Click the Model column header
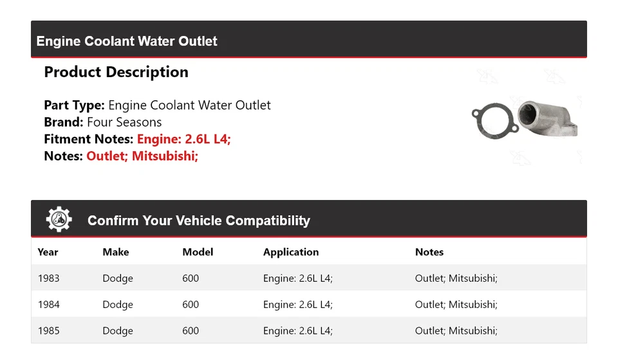 pyautogui.click(x=198, y=252)
